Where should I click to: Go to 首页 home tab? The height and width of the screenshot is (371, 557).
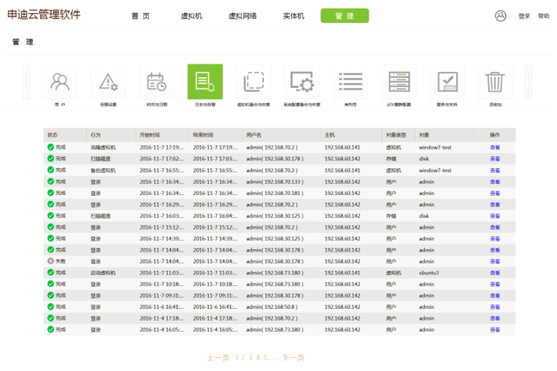[x=141, y=16]
